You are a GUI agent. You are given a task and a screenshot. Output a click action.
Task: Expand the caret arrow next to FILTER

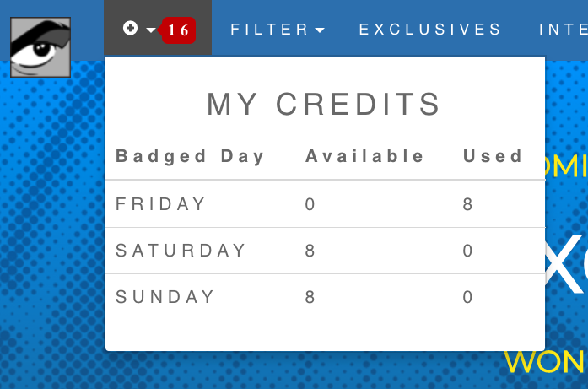click(320, 30)
